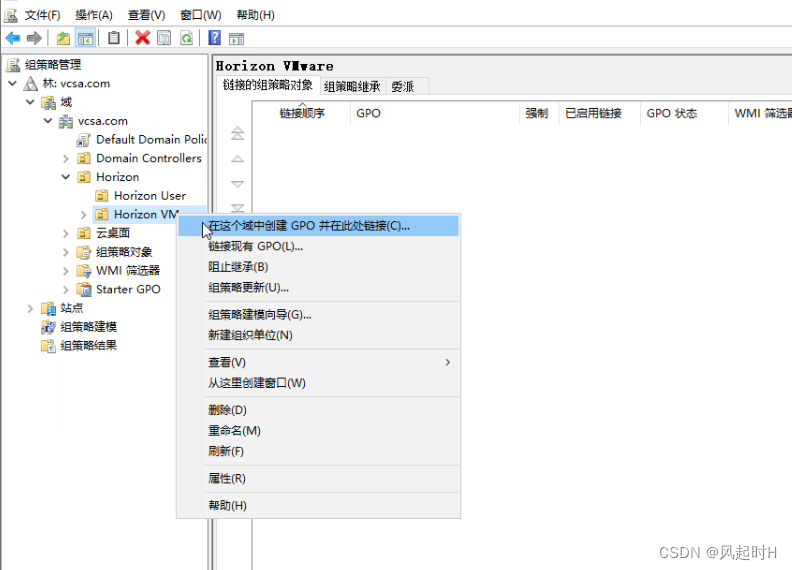Click the 组策略建模 icon
This screenshot has width=792, height=570.
(48, 327)
